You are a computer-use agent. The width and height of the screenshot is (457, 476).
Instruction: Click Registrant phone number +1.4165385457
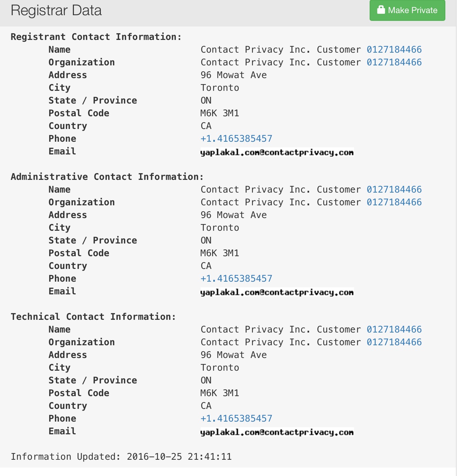pyautogui.click(x=236, y=139)
